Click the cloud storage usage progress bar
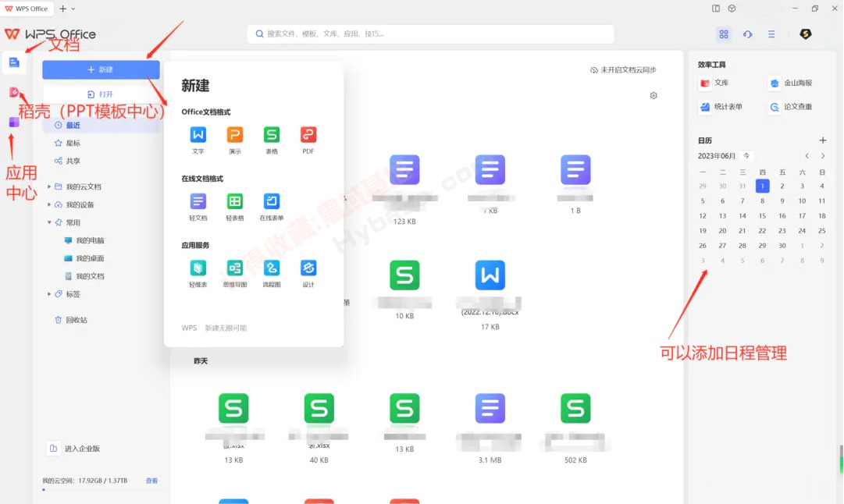Image resolution: width=844 pixels, height=504 pixels. [x=100, y=489]
